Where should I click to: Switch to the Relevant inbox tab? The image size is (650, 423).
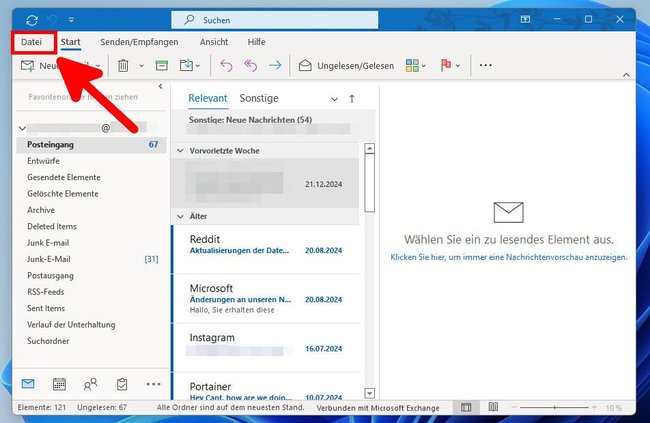tap(208, 98)
